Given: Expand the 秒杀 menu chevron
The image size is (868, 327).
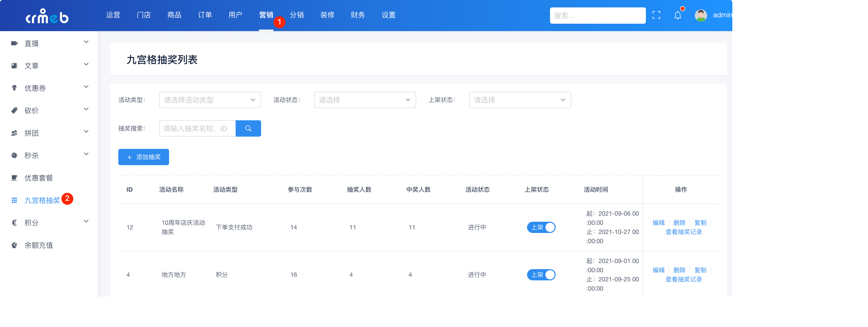Looking at the screenshot, I should tap(86, 154).
